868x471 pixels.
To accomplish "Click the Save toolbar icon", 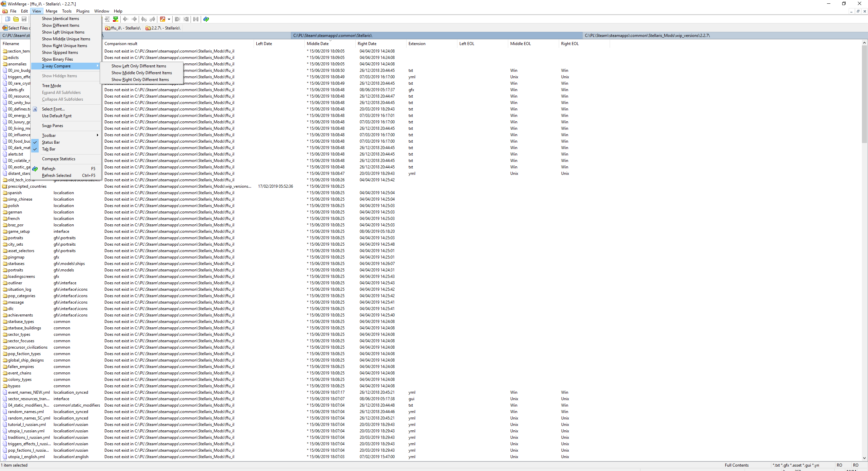I will coord(24,19).
